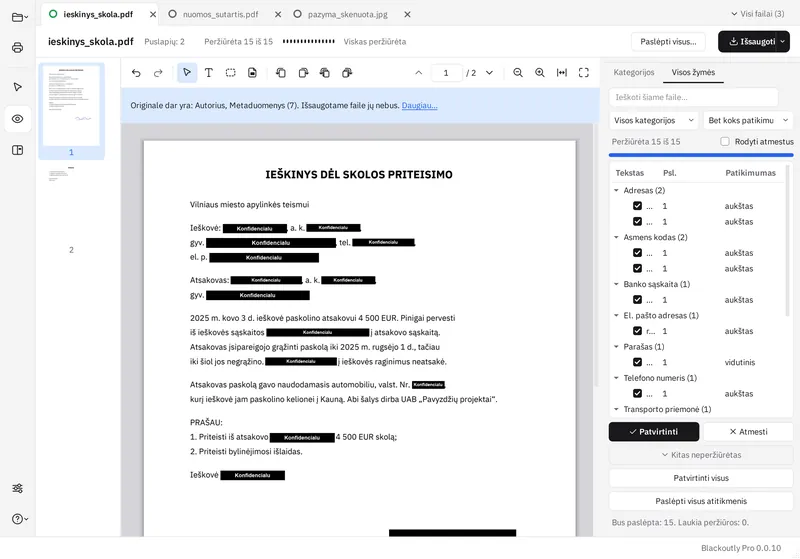This screenshot has height=559, width=800.
Task: Uncheck the second Asmens kodas checkbox
Action: pyautogui.click(x=637, y=268)
